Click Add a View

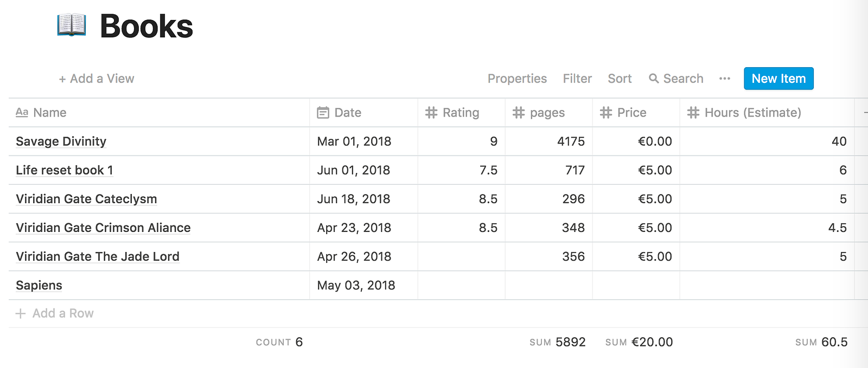(97, 79)
